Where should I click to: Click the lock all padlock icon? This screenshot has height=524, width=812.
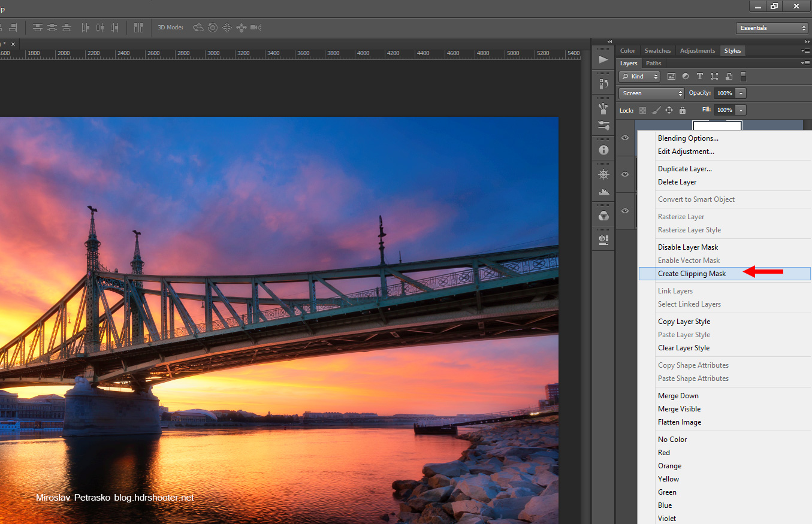[x=682, y=110]
